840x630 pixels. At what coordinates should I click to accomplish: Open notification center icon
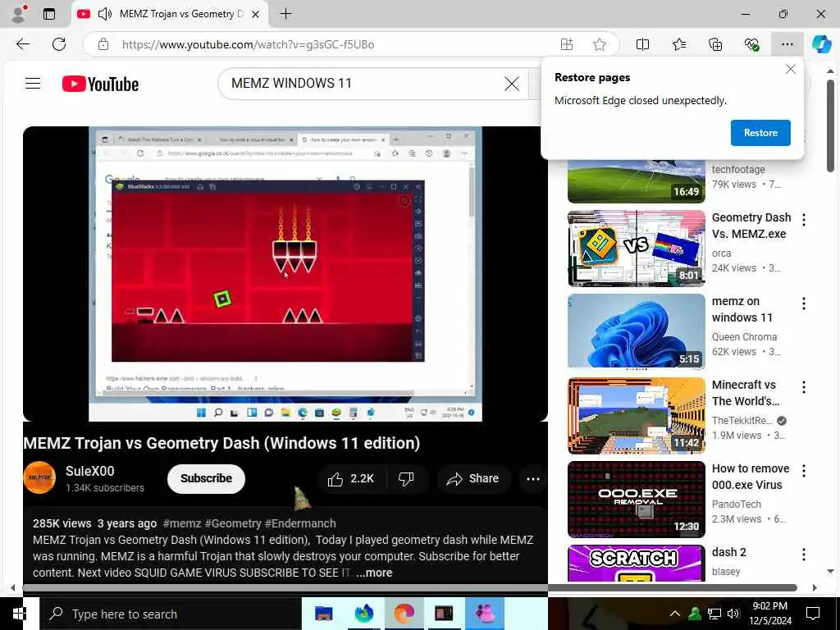(813, 614)
